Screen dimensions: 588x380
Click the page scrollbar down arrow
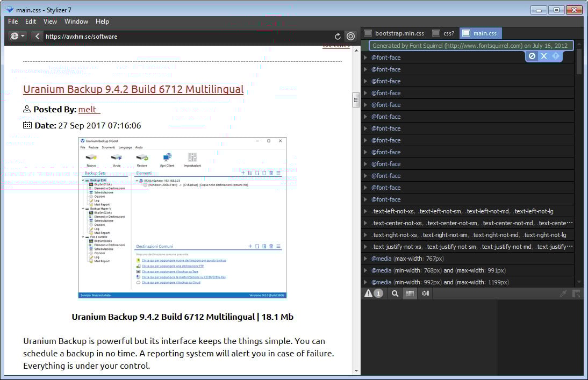click(356, 371)
